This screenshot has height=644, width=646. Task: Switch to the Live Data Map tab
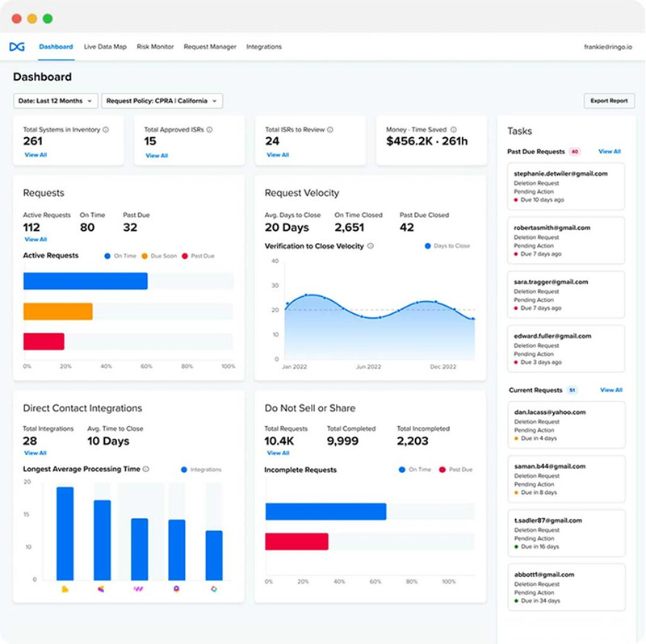coord(106,47)
